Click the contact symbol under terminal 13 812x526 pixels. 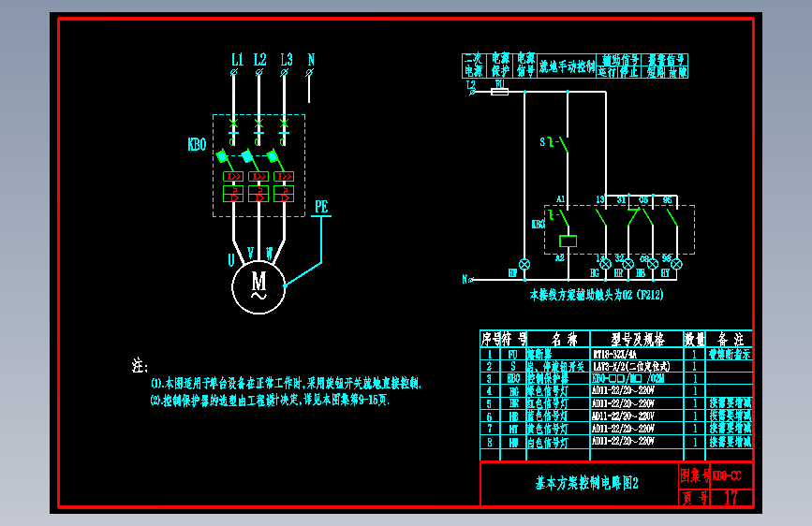click(x=602, y=217)
